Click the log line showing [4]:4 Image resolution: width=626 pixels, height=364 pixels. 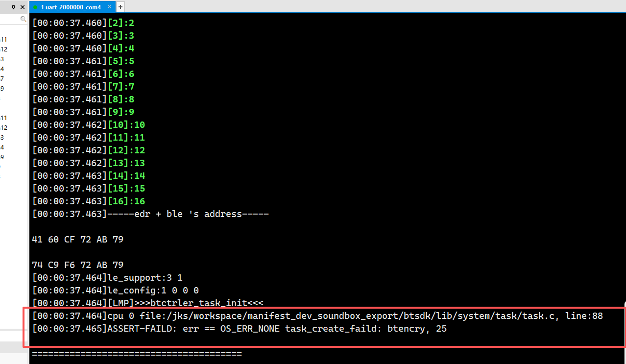point(83,49)
